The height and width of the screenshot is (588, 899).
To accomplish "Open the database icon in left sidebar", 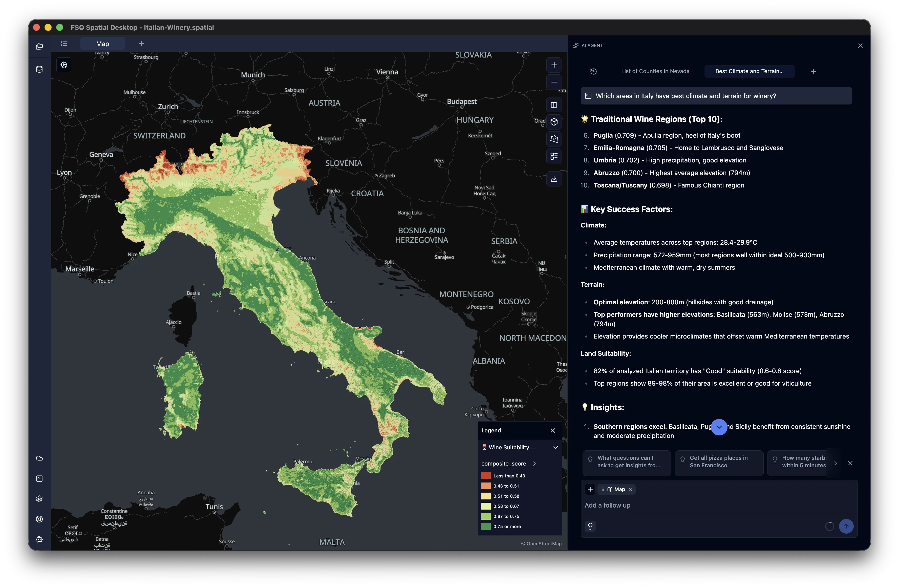I will click(39, 69).
